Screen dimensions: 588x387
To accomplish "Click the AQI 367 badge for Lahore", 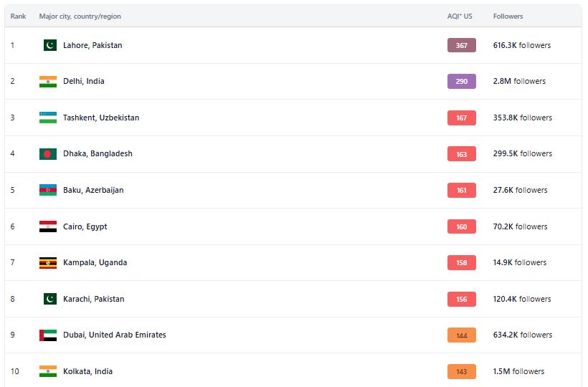I will click(x=461, y=45).
